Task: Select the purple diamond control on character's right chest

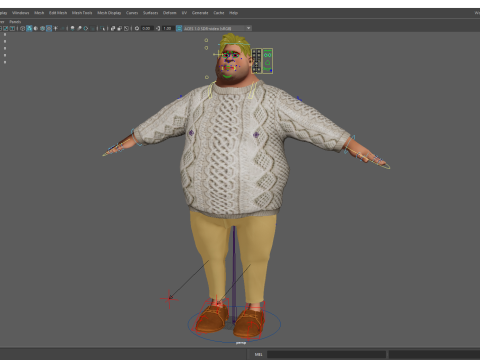Action: 191,133
